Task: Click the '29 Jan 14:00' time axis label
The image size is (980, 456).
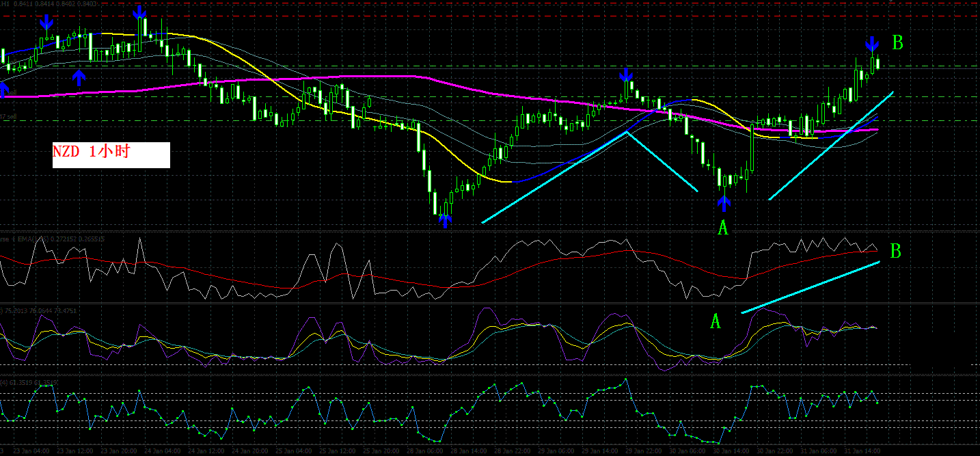Action: click(600, 451)
